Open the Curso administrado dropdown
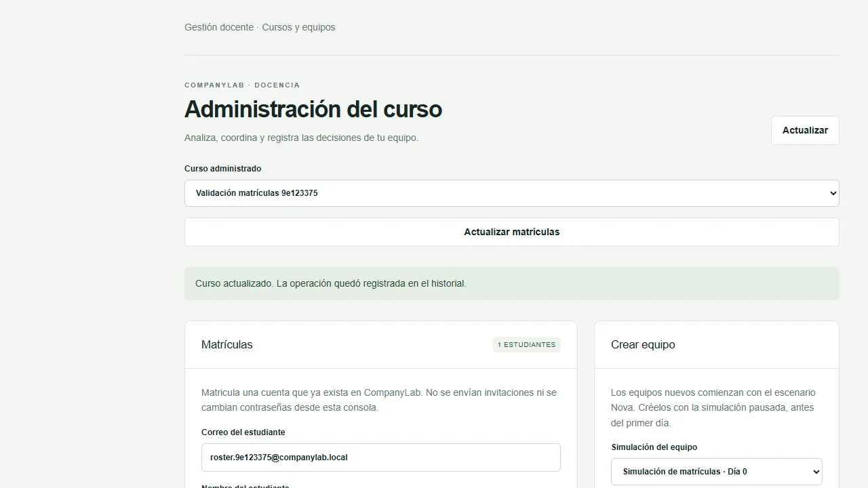 click(x=512, y=193)
